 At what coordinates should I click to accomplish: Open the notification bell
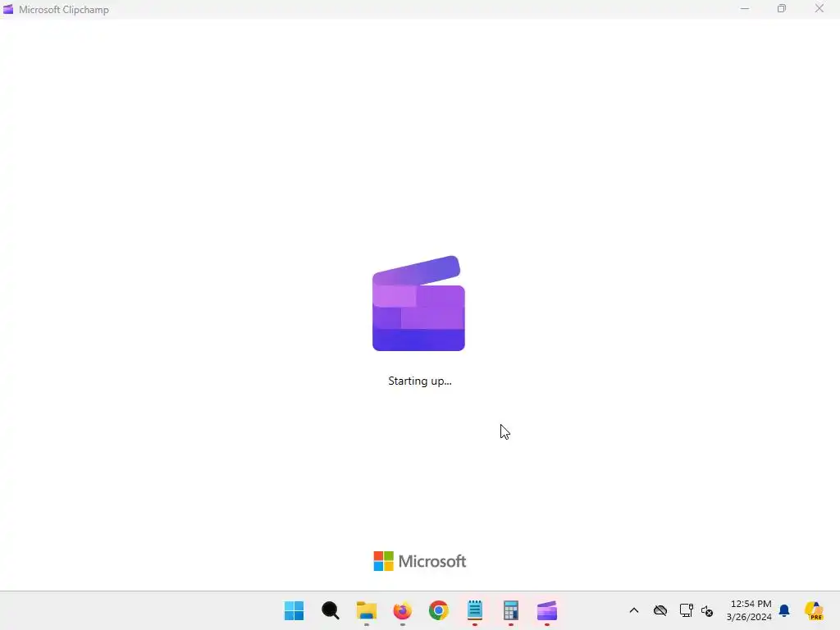click(784, 610)
